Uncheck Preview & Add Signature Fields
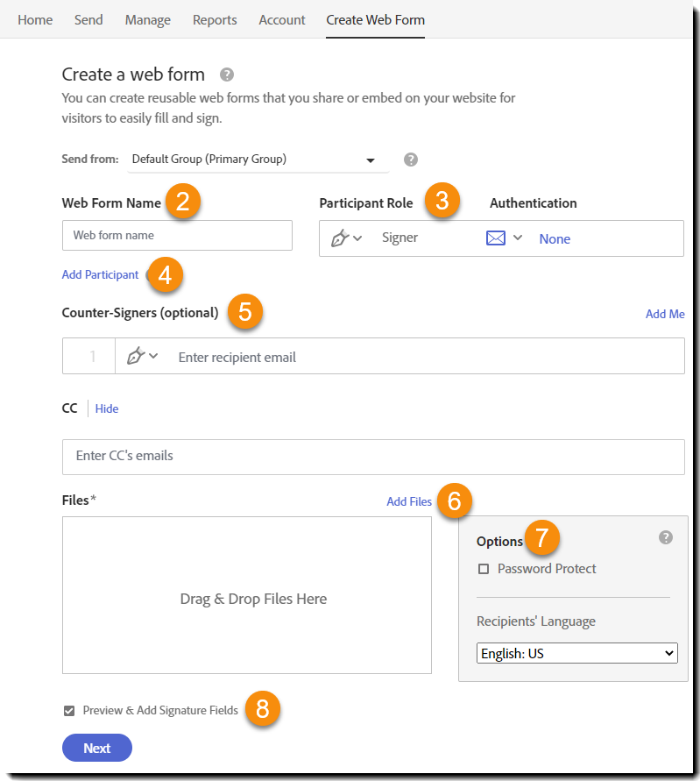Screen dimensions: 700x781 coord(69,711)
